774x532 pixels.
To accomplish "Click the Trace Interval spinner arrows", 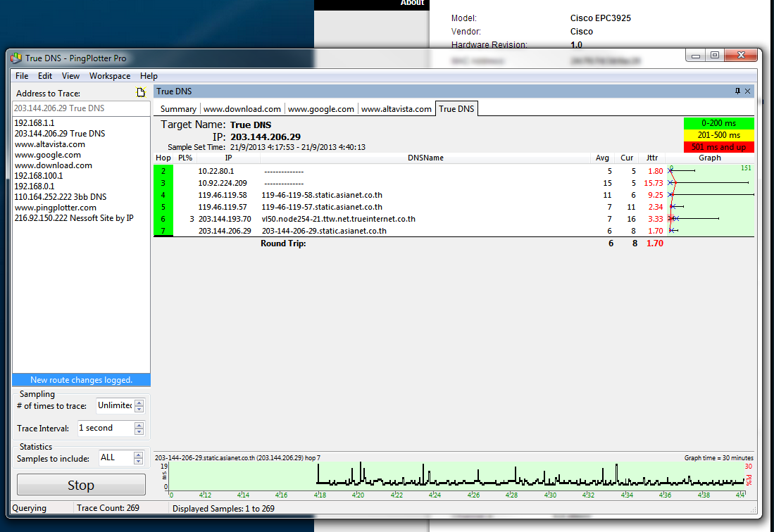I will click(x=139, y=428).
